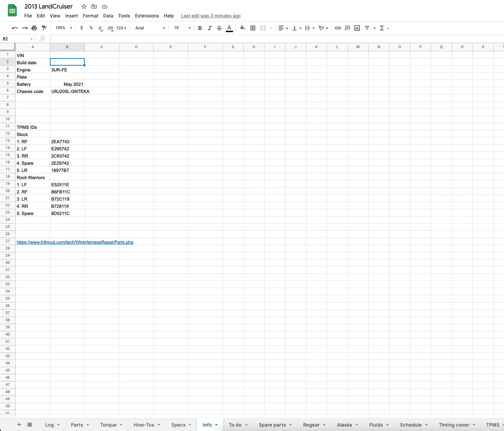Toggle the Create a filter icon
This screenshot has height=431, width=504.
point(367,28)
